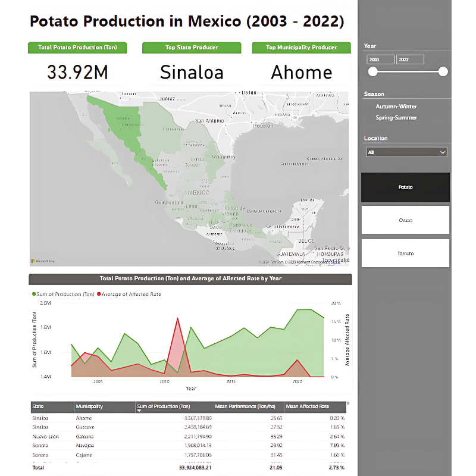476x476 pixels.
Task: Select the Autumn-Winter season option
Action: [x=396, y=107]
